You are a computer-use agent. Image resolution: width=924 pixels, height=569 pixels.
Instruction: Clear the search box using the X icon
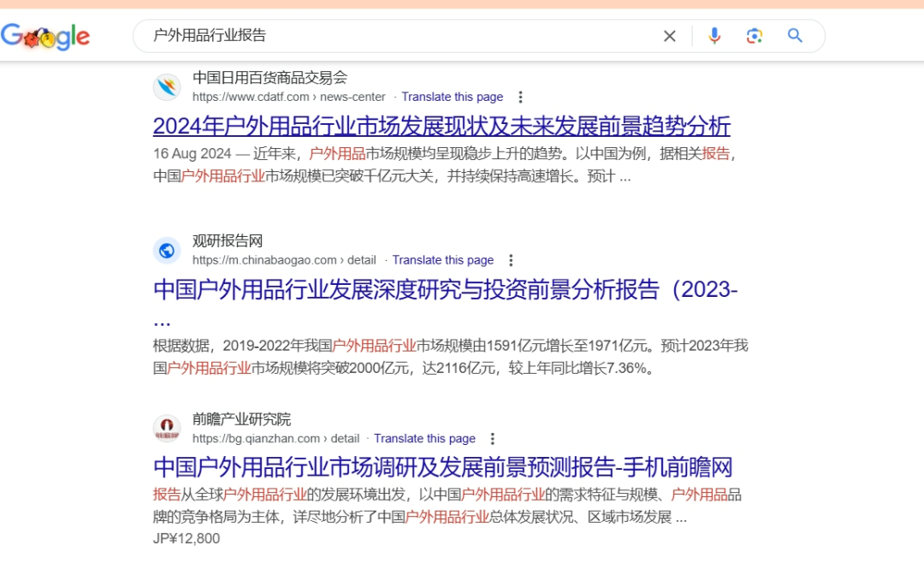click(670, 35)
